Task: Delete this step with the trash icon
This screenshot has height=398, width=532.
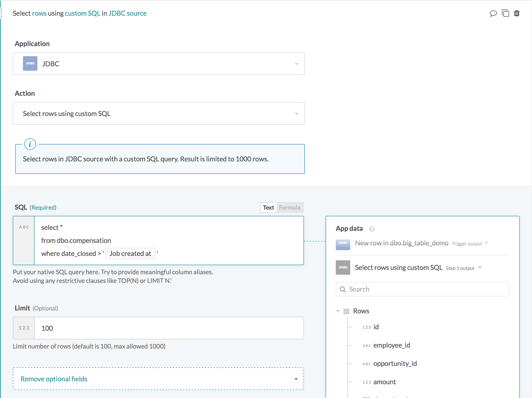Action: pyautogui.click(x=517, y=13)
